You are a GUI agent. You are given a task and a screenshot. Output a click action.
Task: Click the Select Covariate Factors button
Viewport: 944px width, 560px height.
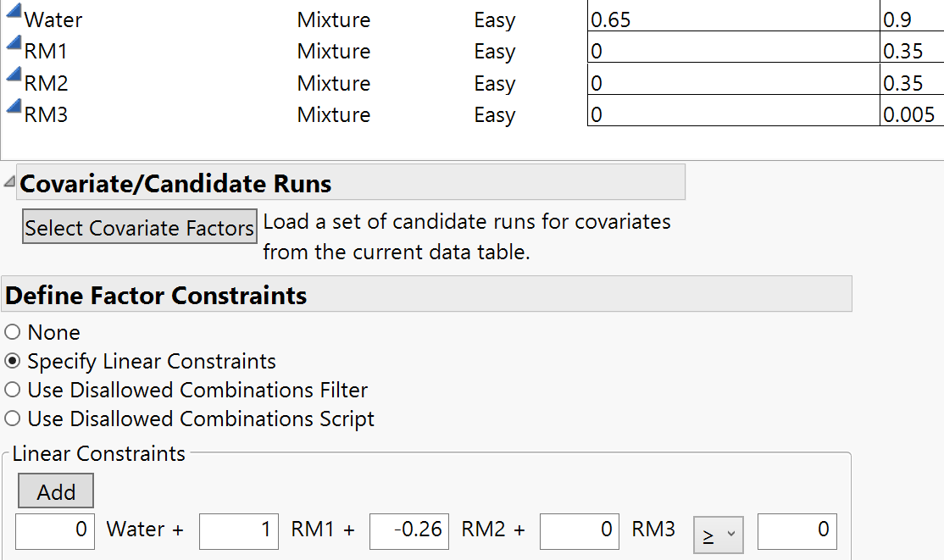(x=140, y=227)
